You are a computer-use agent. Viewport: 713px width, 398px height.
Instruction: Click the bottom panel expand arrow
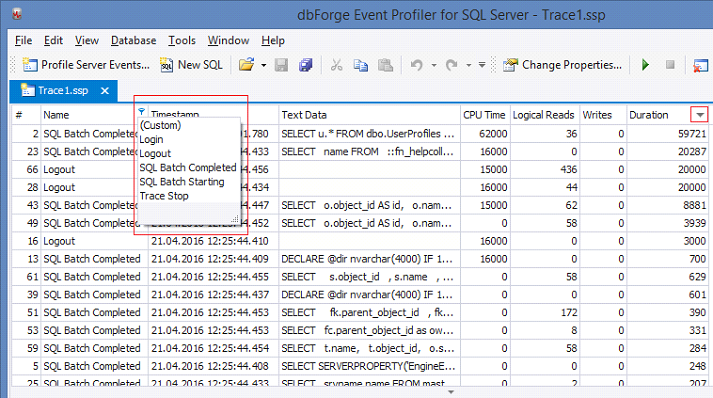(451, 392)
